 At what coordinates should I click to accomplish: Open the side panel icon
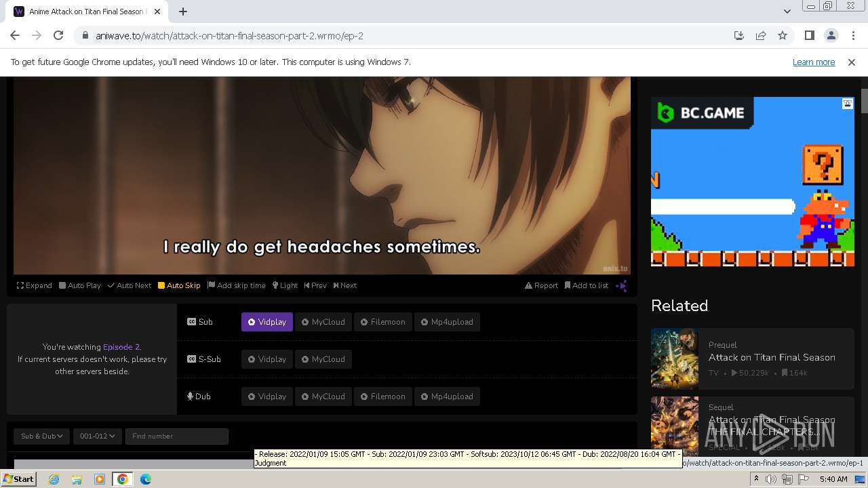pyautogui.click(x=809, y=36)
